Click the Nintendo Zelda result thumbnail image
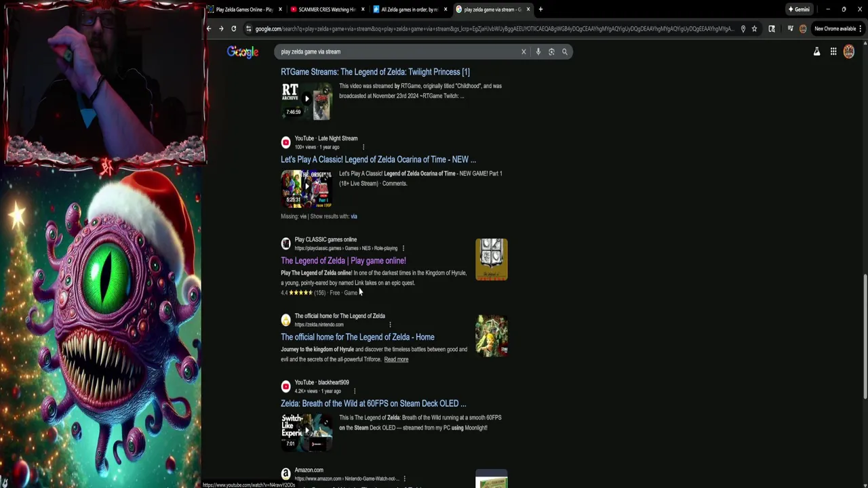Image resolution: width=868 pixels, height=488 pixels. (x=492, y=335)
